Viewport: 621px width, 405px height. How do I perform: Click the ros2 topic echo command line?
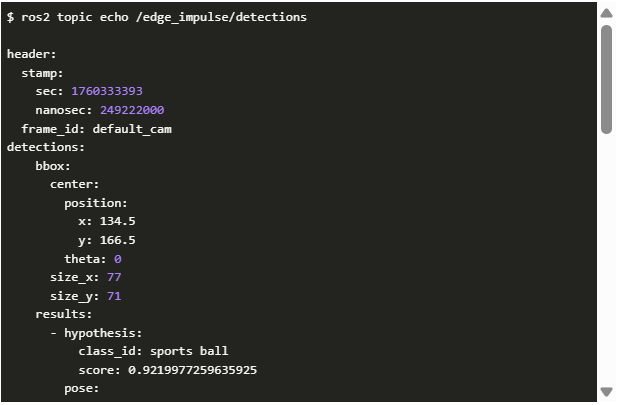157,17
